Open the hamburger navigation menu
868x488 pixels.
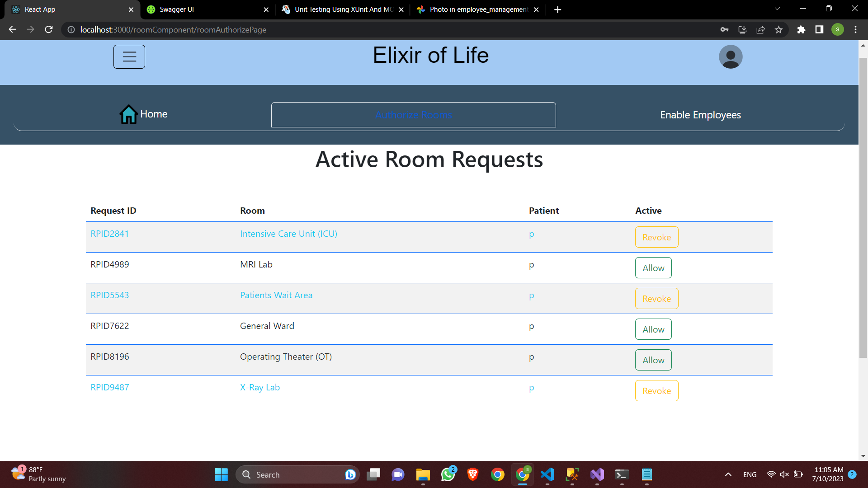pyautogui.click(x=129, y=56)
